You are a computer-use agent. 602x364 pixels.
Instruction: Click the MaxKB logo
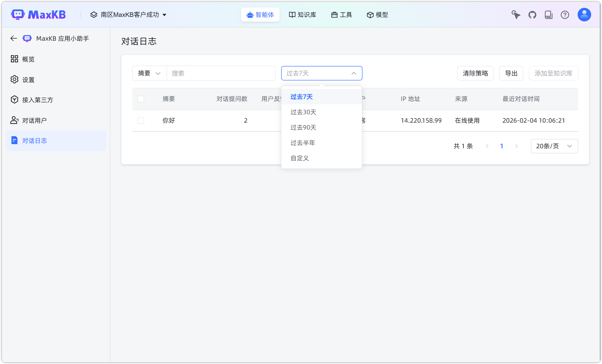click(39, 14)
